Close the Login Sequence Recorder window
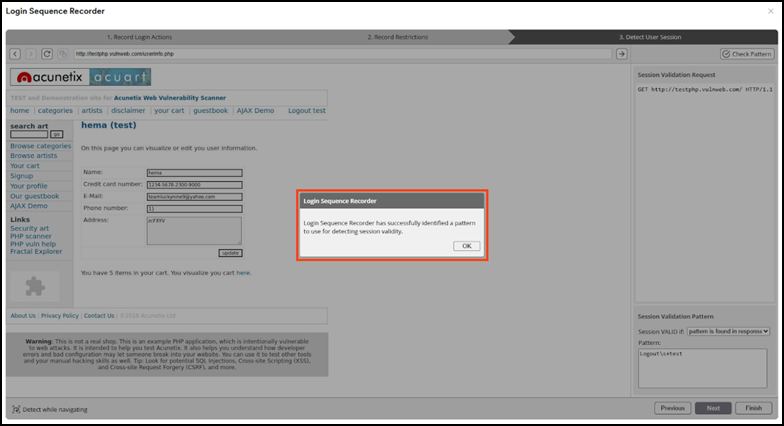Screen dimensions: 784x426 770,11
